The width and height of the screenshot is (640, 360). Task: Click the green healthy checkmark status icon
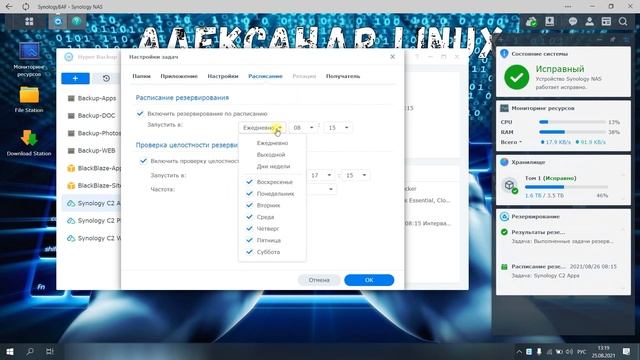point(516,77)
